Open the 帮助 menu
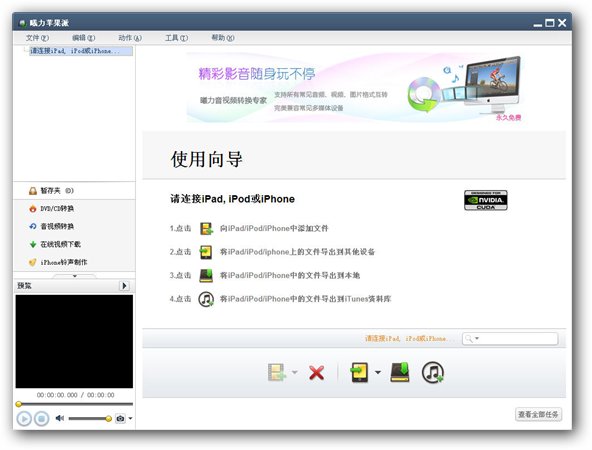The width and height of the screenshot is (592, 450). click(223, 38)
